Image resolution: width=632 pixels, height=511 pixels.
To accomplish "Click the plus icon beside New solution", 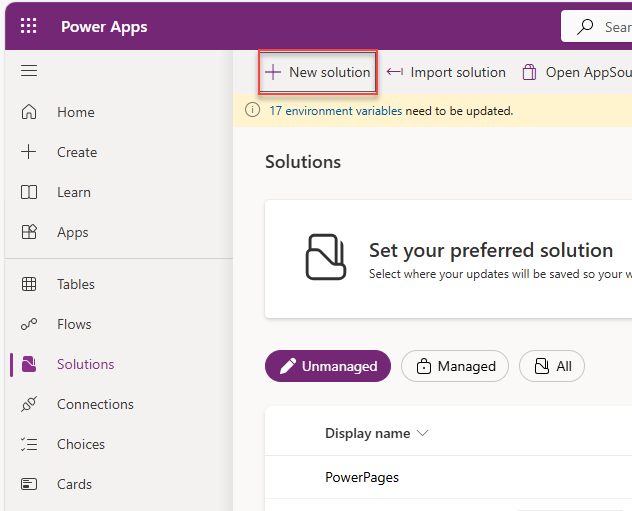I will (273, 72).
